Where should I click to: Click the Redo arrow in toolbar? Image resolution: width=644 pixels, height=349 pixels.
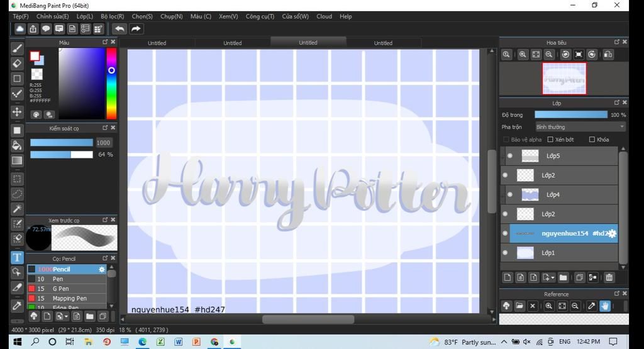coord(136,29)
